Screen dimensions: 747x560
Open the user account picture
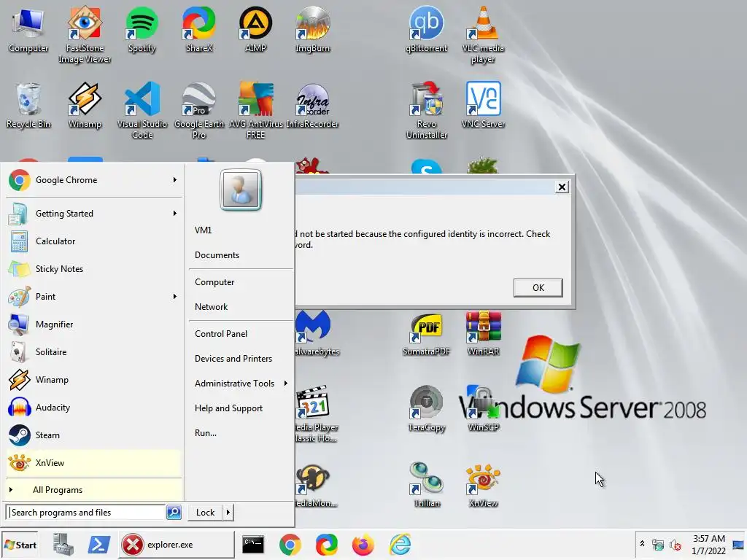coord(241,190)
